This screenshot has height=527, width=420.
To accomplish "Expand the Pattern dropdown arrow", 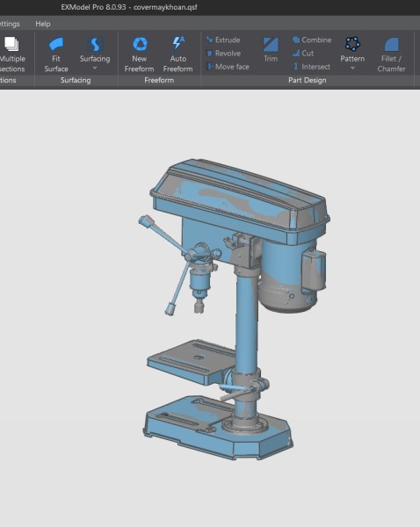I will click(352, 68).
